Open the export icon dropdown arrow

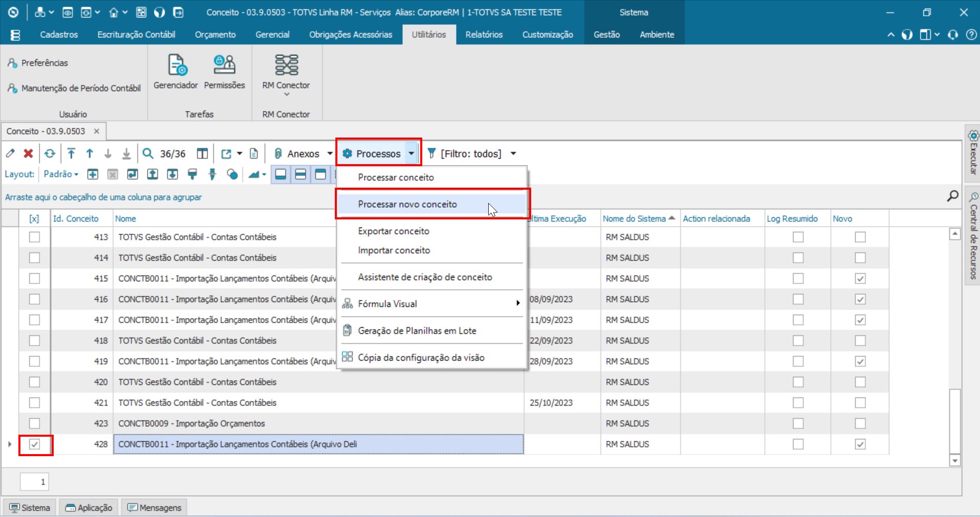click(x=239, y=153)
